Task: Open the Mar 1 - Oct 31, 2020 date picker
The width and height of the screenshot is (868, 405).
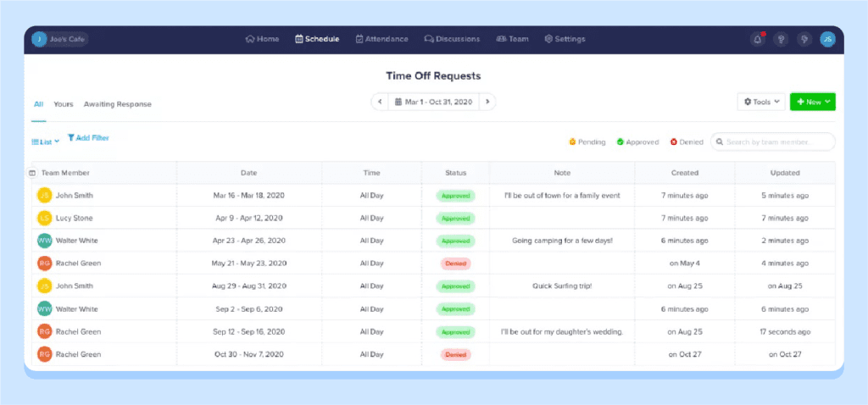Action: pyautogui.click(x=433, y=102)
